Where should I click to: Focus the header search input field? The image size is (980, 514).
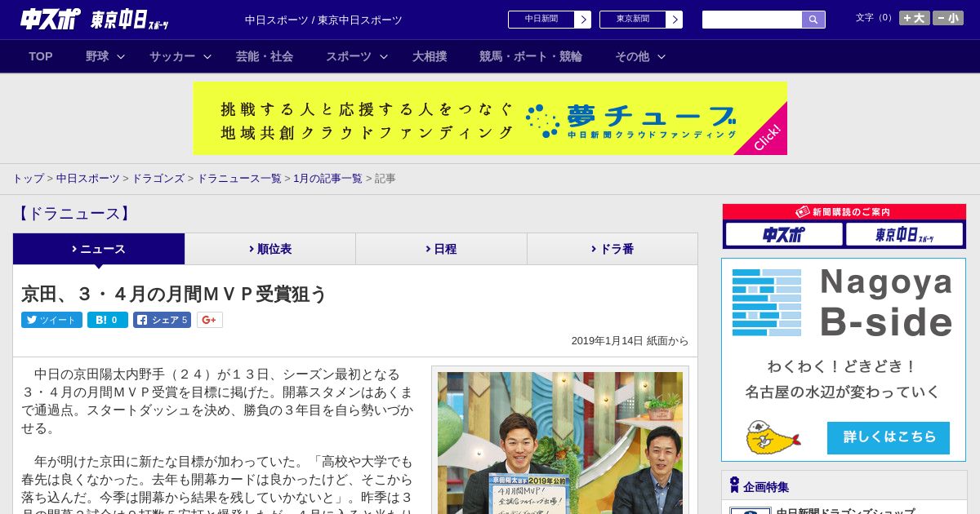click(x=752, y=20)
